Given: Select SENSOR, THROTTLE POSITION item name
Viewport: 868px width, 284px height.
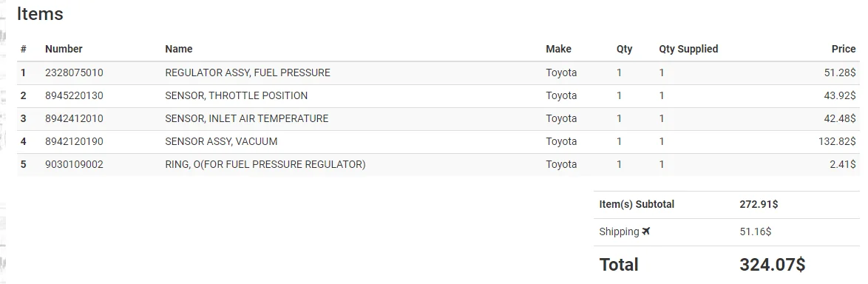Looking at the screenshot, I should click(x=237, y=95).
